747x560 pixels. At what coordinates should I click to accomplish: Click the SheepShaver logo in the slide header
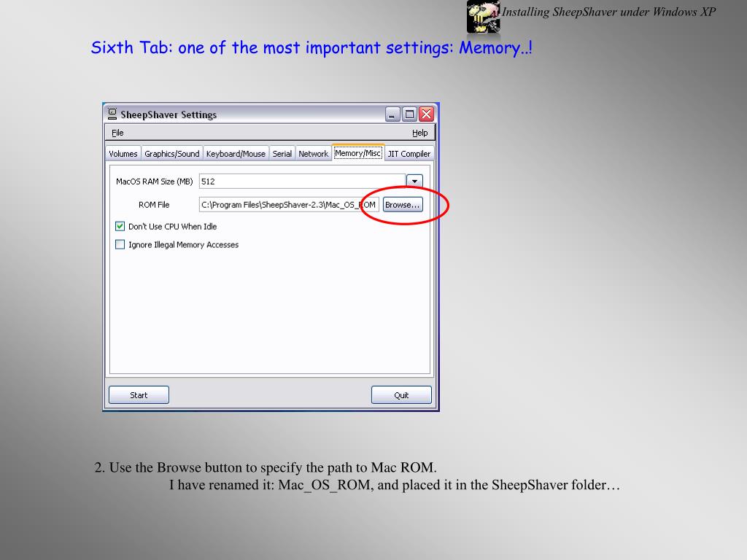pos(483,17)
